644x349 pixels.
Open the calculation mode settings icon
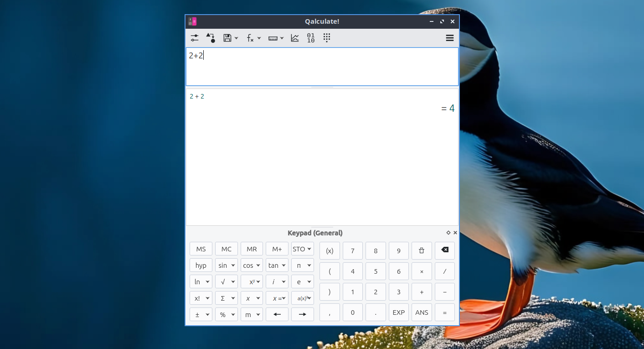(195, 38)
